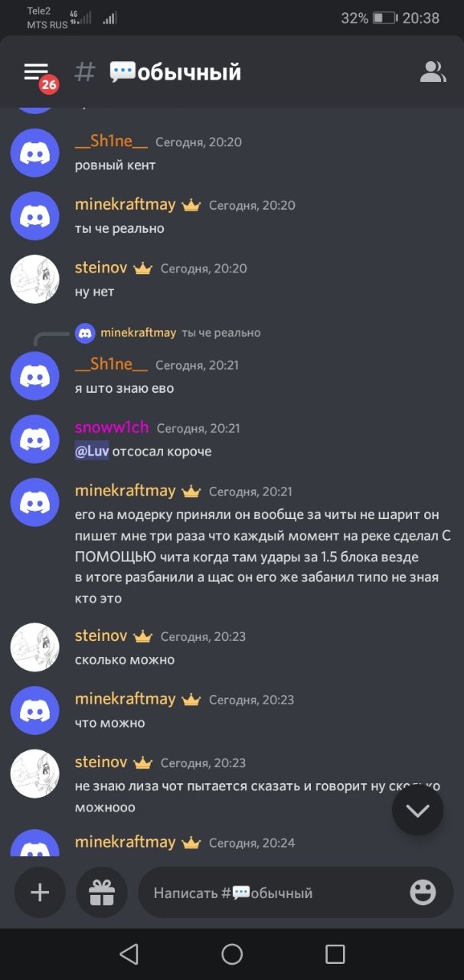
Task: Tap steinov's avatar next to 'ну нет'
Action: pyautogui.click(x=34, y=279)
